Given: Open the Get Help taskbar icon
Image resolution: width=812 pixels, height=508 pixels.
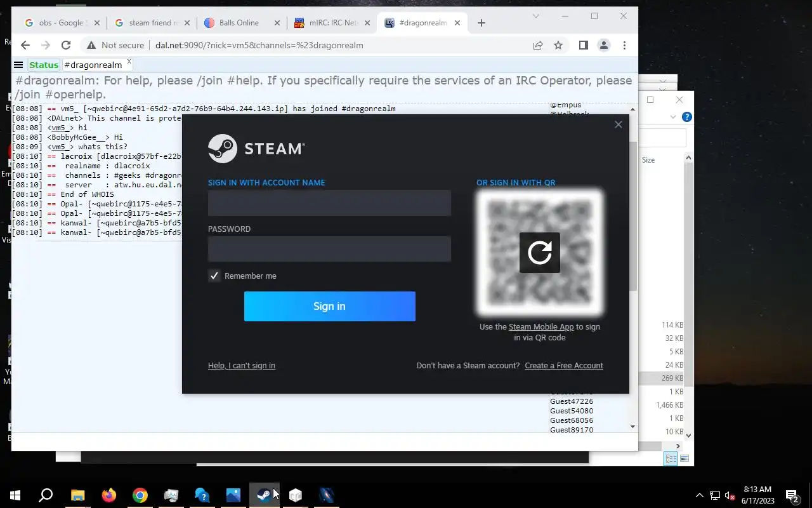Looking at the screenshot, I should point(202,495).
